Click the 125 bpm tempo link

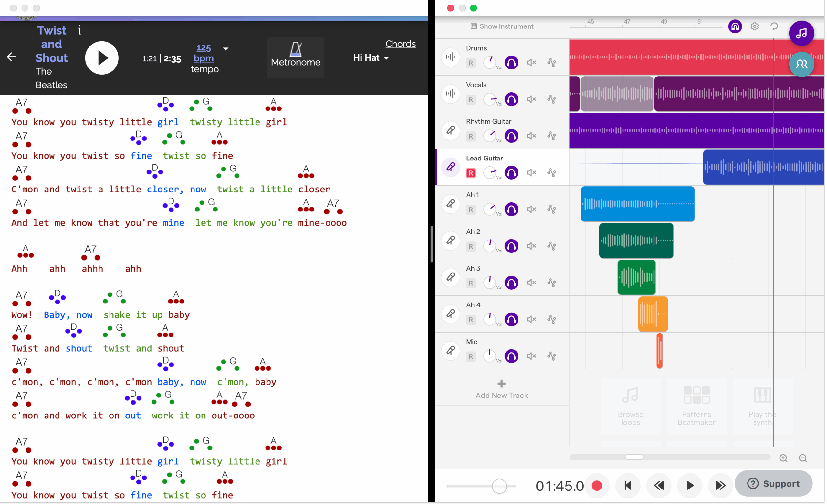[x=204, y=53]
